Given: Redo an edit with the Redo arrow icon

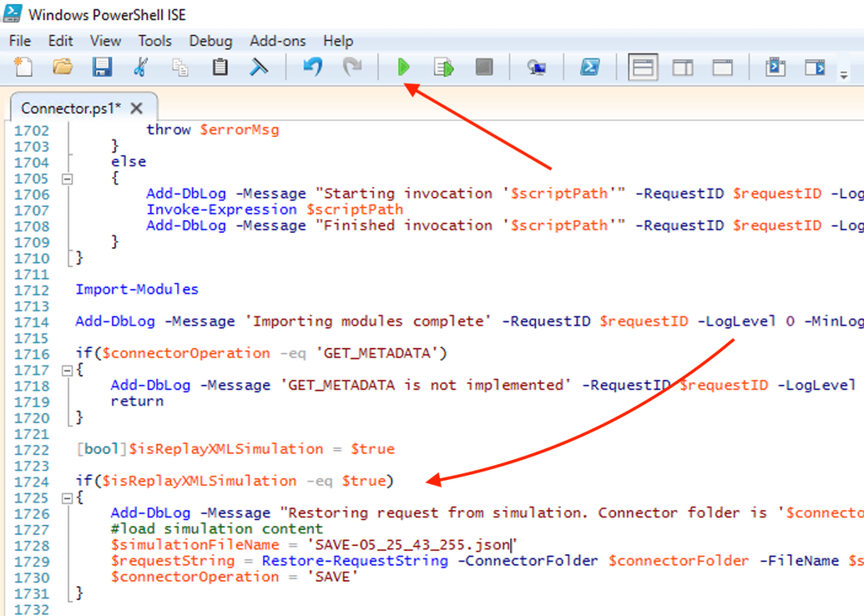Looking at the screenshot, I should coord(351,67).
